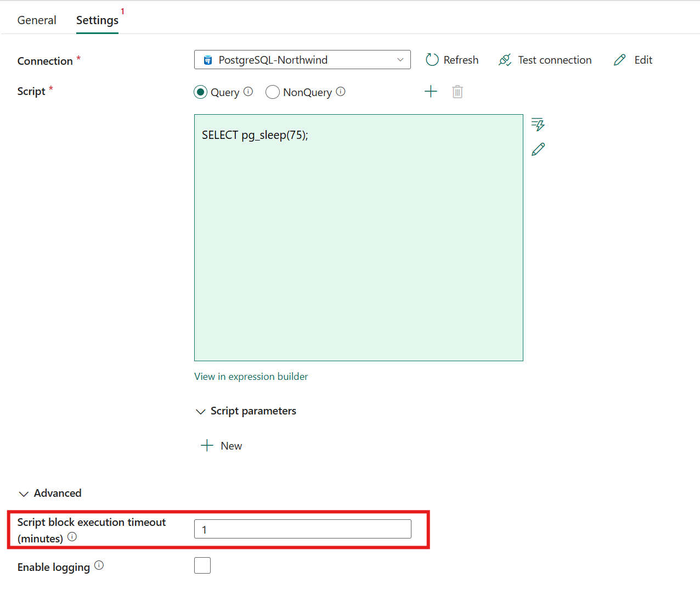
Task: Click the pencil edit icon beside script
Action: tap(538, 149)
